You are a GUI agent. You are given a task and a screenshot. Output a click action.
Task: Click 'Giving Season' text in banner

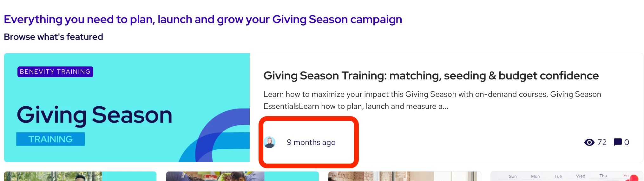[x=95, y=115]
